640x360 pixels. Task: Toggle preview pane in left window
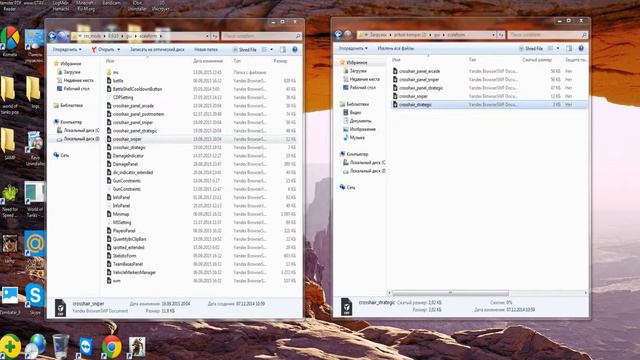point(283,49)
